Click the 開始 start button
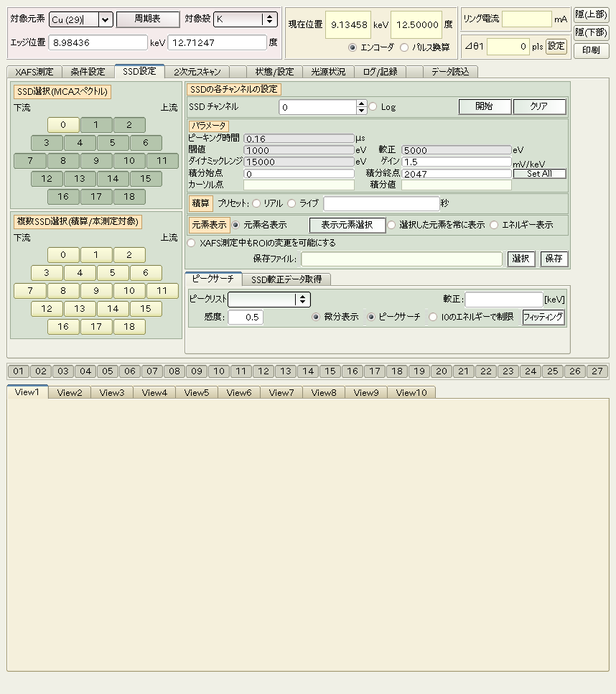Viewport: 616px width, 694px height. pyautogui.click(x=485, y=107)
